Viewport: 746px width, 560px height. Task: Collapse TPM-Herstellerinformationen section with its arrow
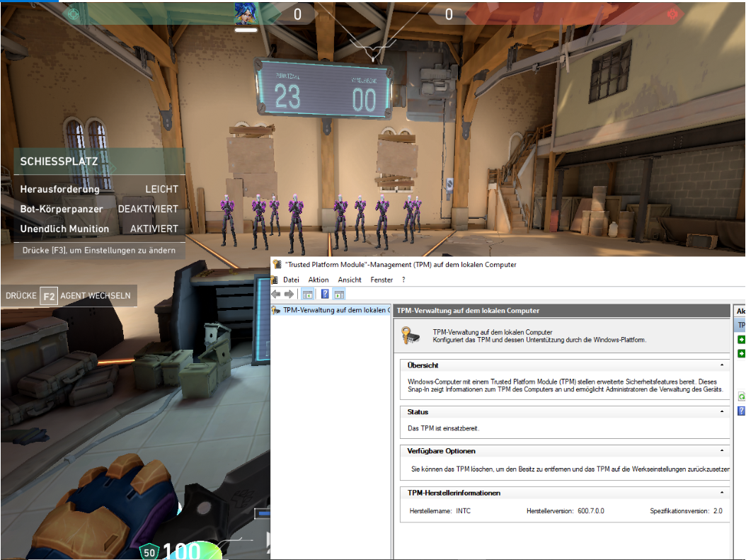(722, 493)
